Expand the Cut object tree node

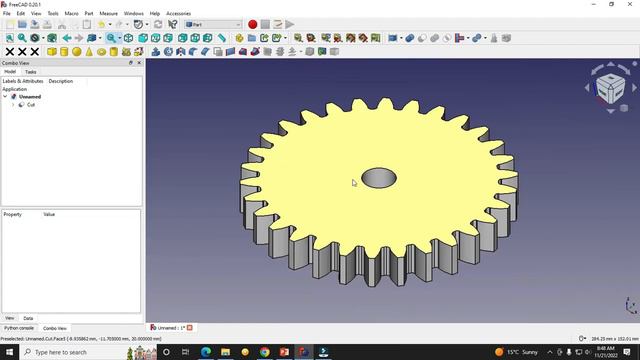pos(13,105)
